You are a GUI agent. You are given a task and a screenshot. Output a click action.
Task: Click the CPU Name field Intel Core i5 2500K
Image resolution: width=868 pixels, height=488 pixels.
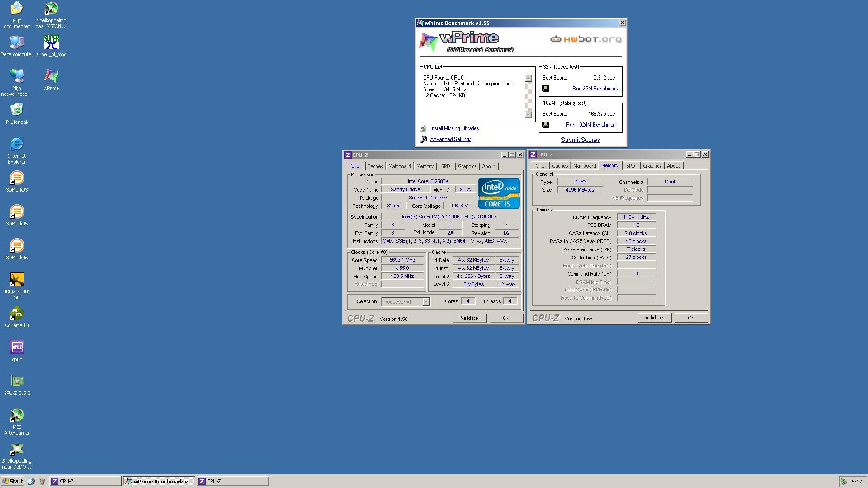(428, 182)
